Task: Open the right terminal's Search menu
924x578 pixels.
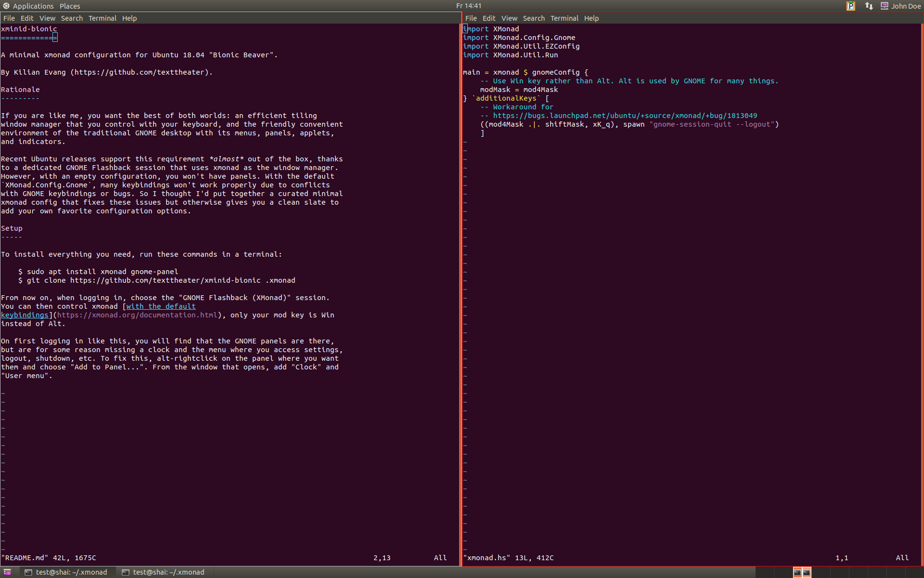Action: (x=534, y=18)
